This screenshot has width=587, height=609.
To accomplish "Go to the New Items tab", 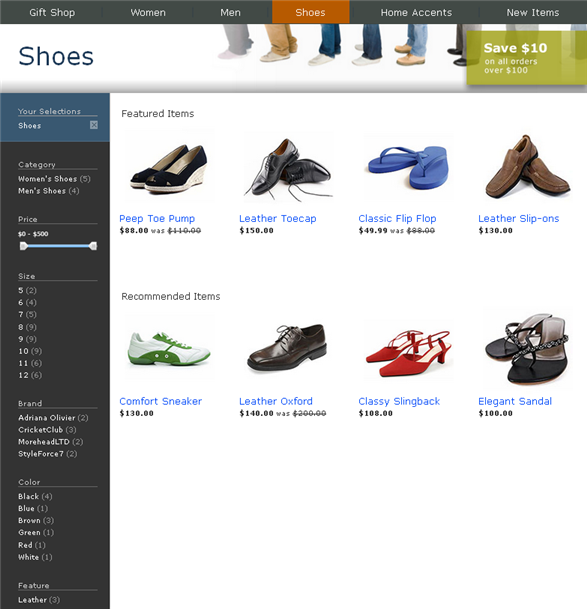I will [533, 12].
